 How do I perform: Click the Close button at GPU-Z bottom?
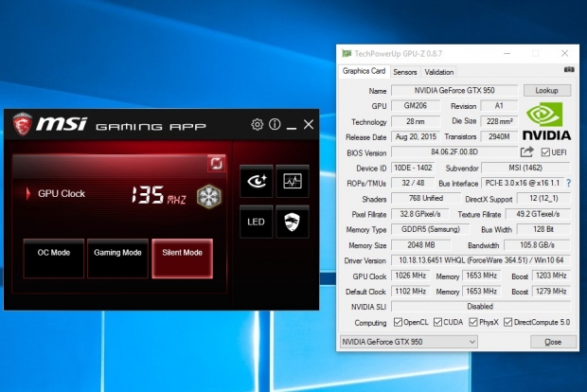[x=553, y=342]
